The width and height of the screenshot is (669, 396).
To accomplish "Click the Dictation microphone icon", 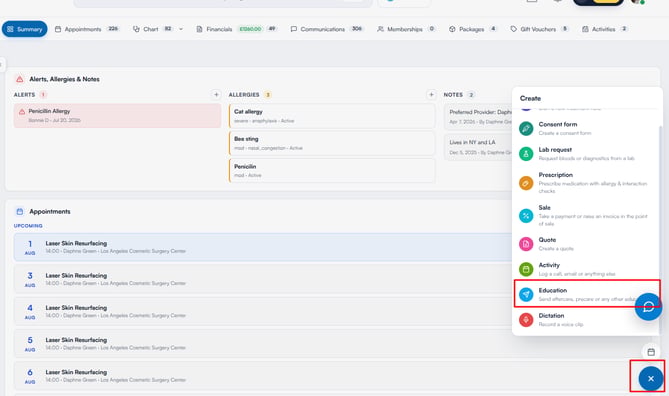I will 526,320.
